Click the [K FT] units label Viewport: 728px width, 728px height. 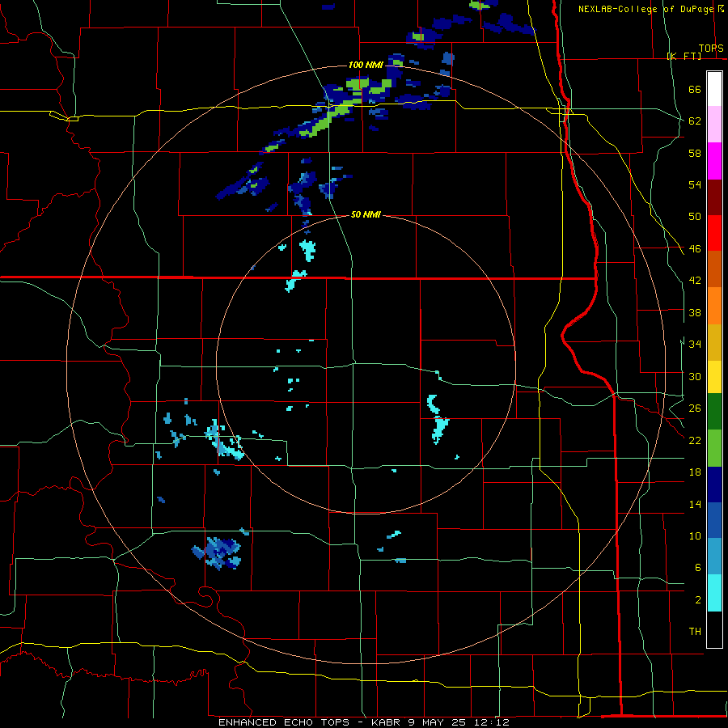(x=684, y=56)
